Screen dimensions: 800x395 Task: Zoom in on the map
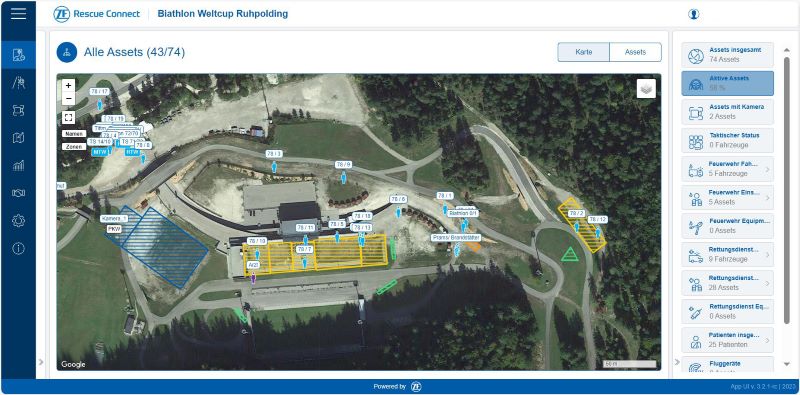click(x=68, y=86)
